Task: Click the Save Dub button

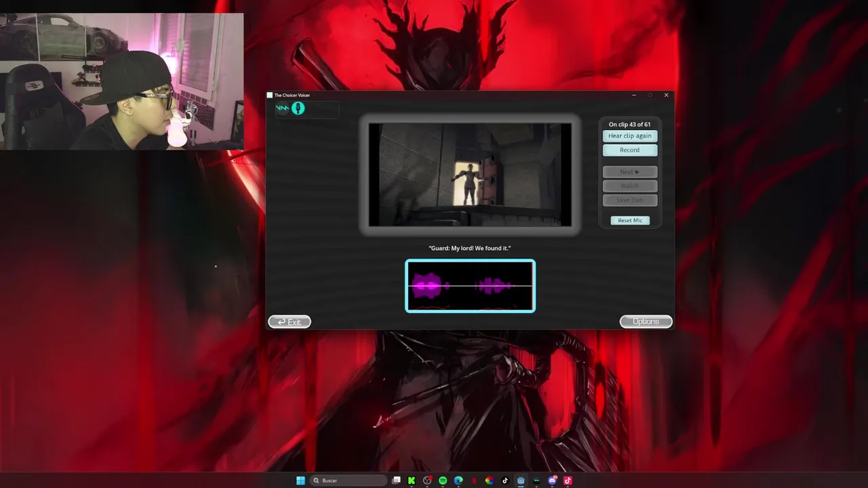Action: click(x=630, y=201)
